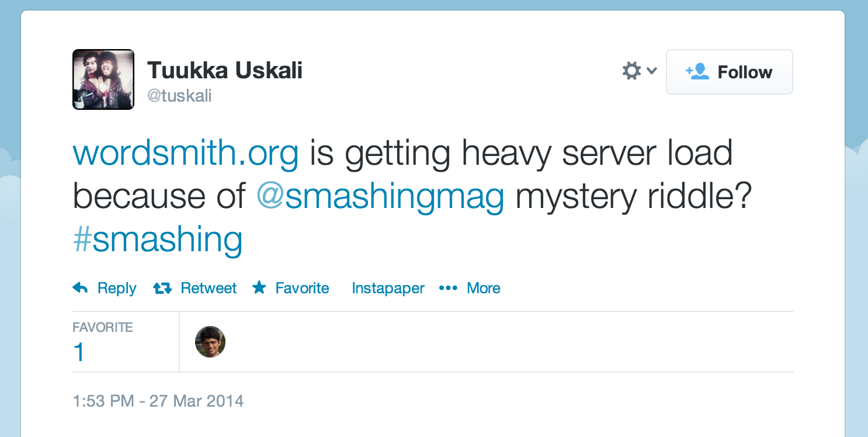Click the favorite star icon
The height and width of the screenshot is (437, 868).
click(x=259, y=287)
